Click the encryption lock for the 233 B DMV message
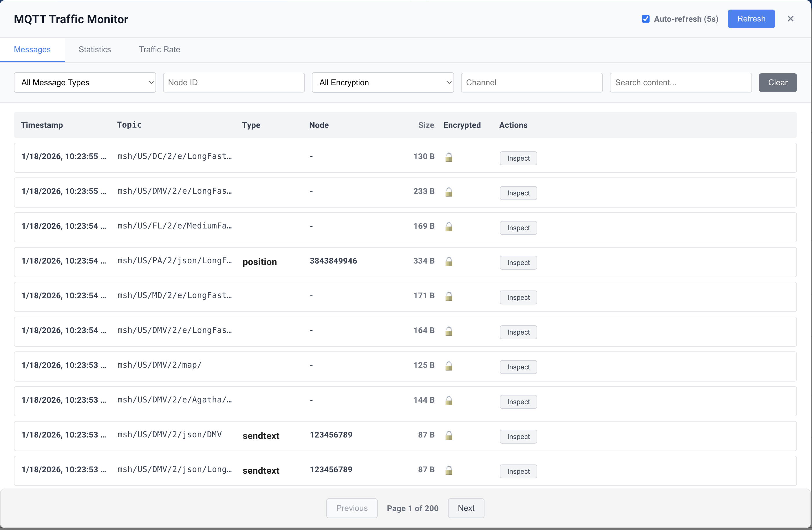 [x=449, y=192]
